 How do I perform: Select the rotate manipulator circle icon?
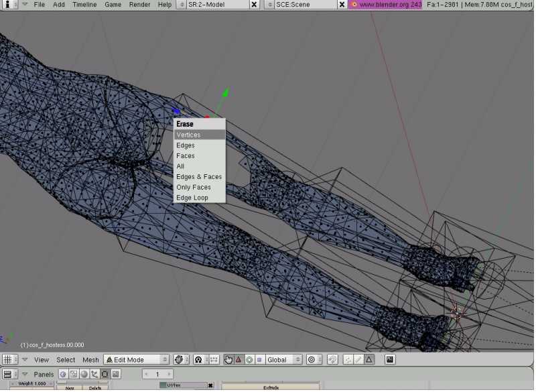coord(249,360)
